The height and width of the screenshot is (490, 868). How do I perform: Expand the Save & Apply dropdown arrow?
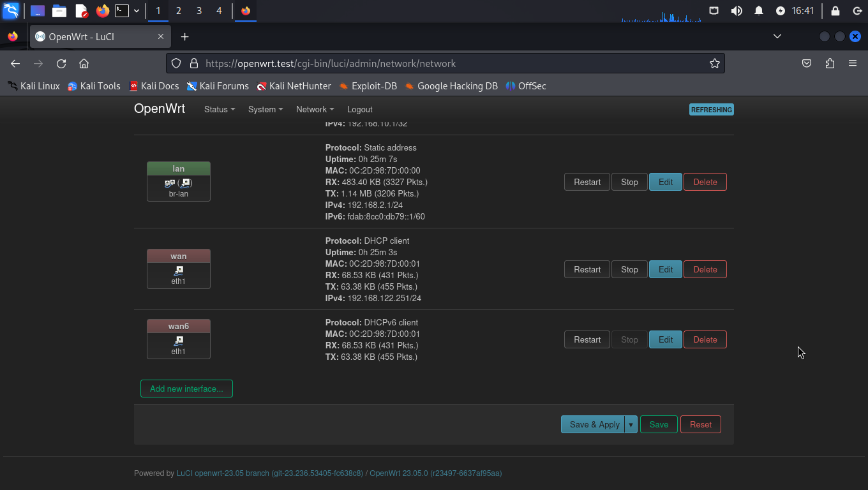coord(631,424)
